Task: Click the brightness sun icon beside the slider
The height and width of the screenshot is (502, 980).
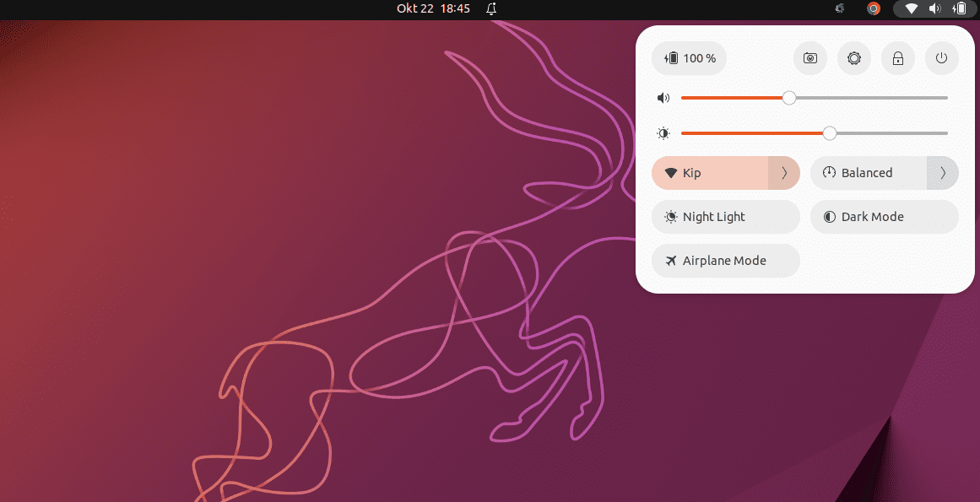Action: [663, 133]
